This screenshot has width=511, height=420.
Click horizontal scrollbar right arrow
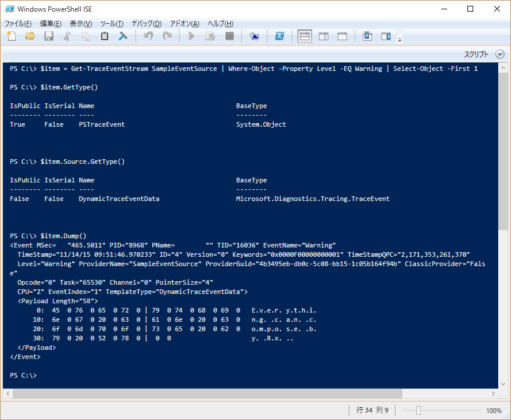[x=493, y=394]
